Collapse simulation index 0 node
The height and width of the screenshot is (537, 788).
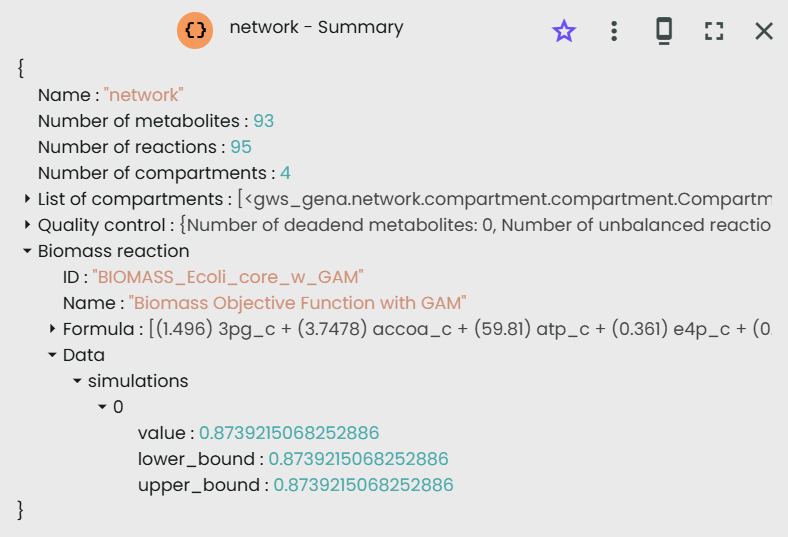[102, 407]
